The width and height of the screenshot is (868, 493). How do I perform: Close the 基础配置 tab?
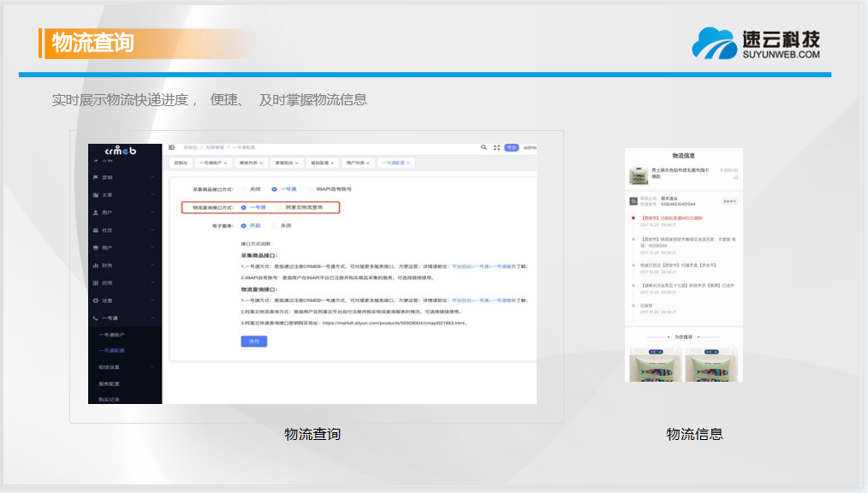click(332, 163)
